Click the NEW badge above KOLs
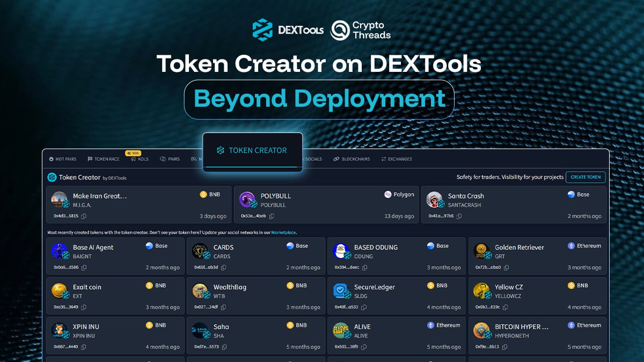Viewport: 644px width, 362px height. (133, 153)
